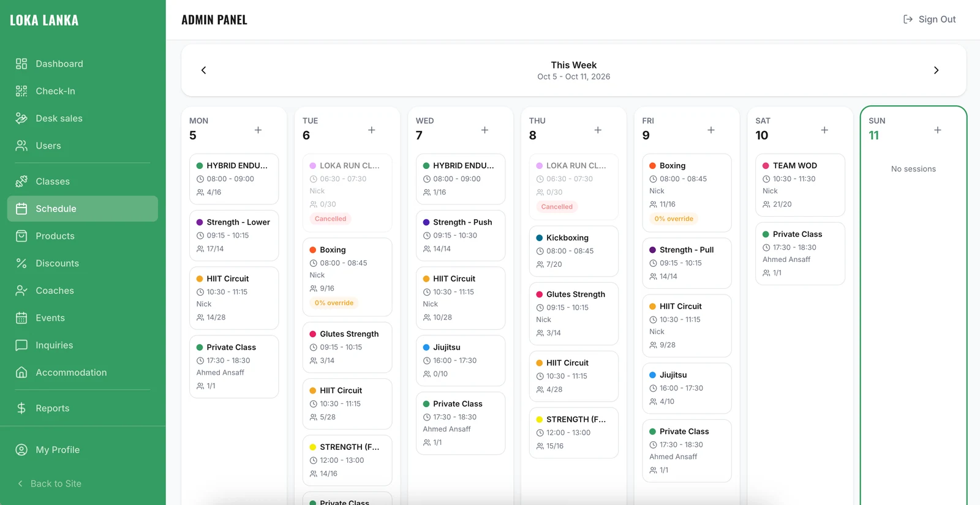This screenshot has width=980, height=505.
Task: Click the 0% override badge on Friday Boxing
Action: (674, 219)
